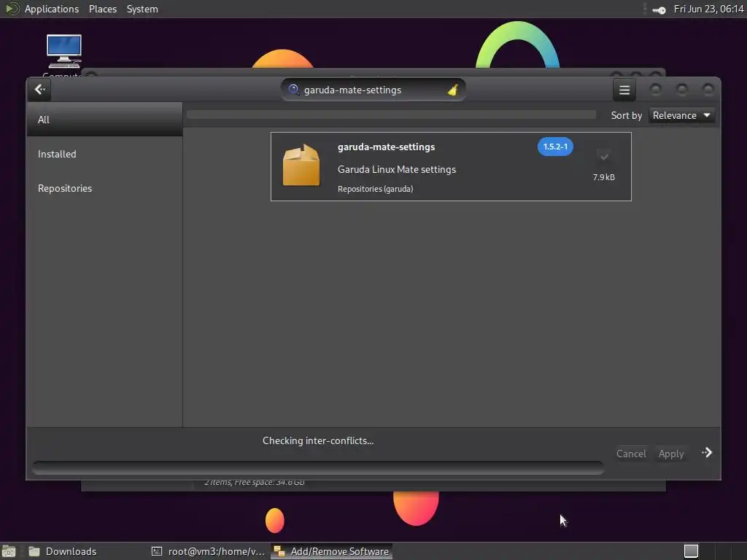Click Checking inter-conflicts status text
The image size is (747, 560).
tap(318, 440)
